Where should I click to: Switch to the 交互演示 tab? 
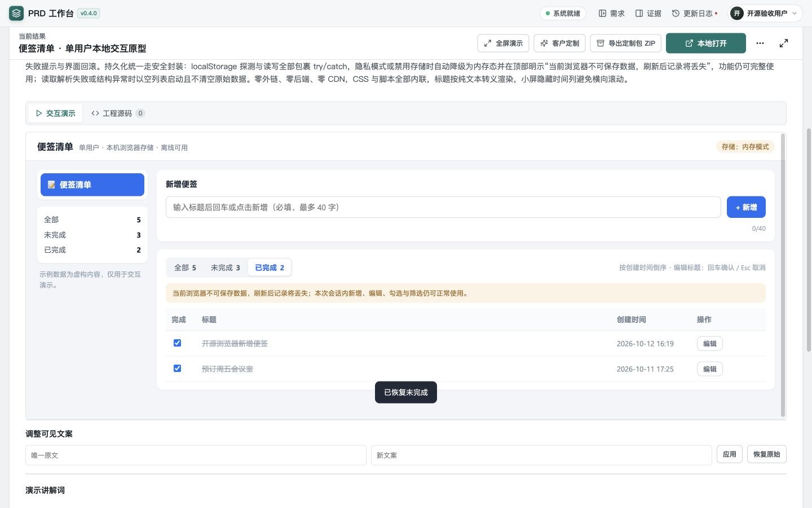[55, 113]
